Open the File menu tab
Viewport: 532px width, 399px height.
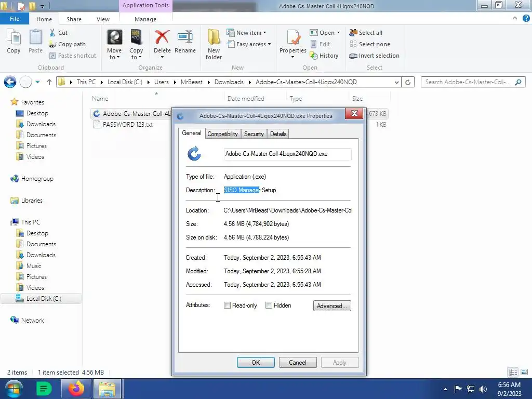click(15, 19)
